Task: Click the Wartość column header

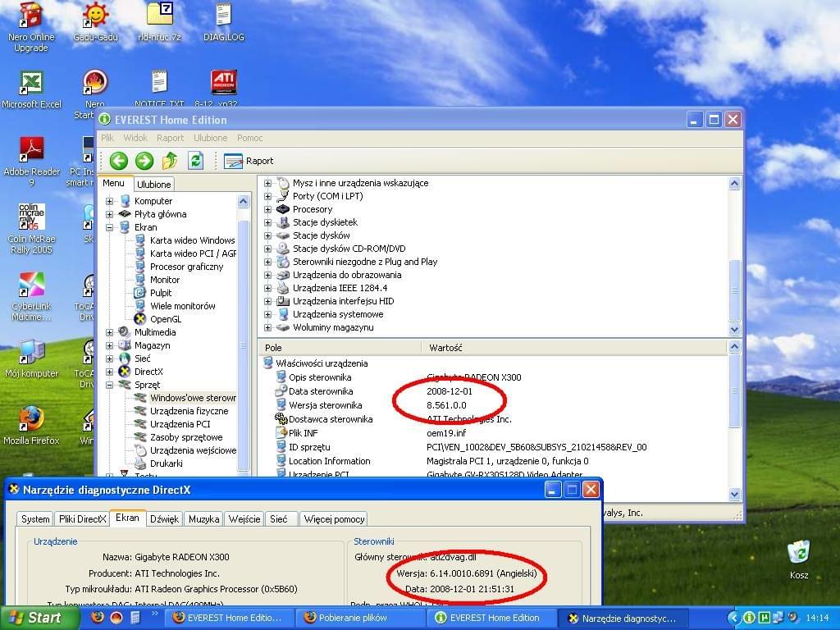Action: pos(574,348)
